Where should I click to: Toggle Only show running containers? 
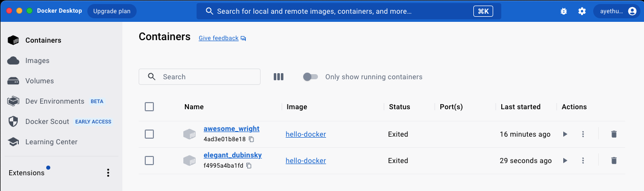click(x=310, y=77)
